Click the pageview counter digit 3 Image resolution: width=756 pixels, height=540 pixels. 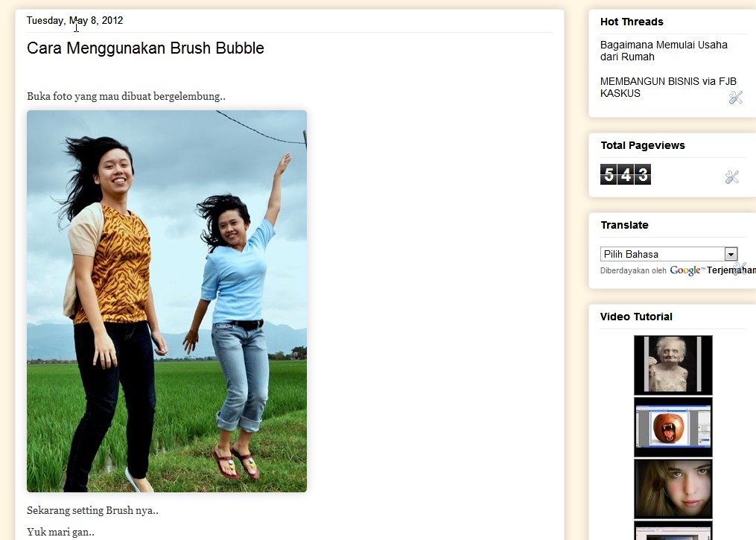[x=643, y=174]
